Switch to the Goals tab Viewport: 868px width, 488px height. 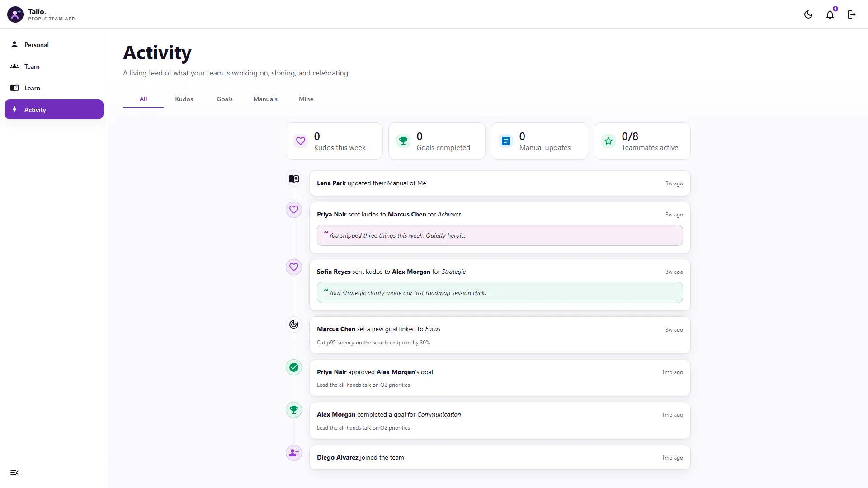225,99
